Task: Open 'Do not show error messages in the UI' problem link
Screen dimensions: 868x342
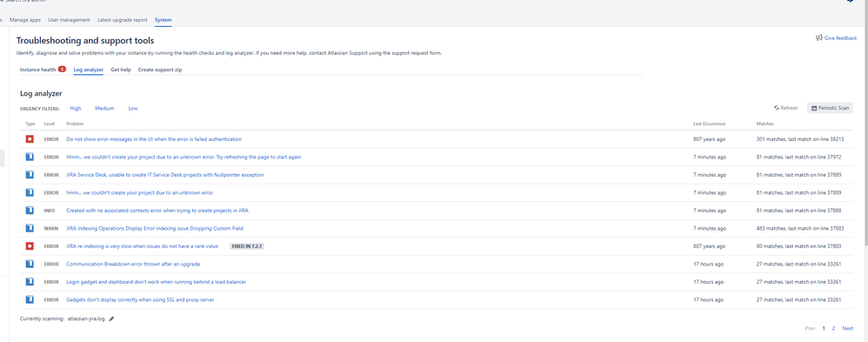Action: pos(154,139)
